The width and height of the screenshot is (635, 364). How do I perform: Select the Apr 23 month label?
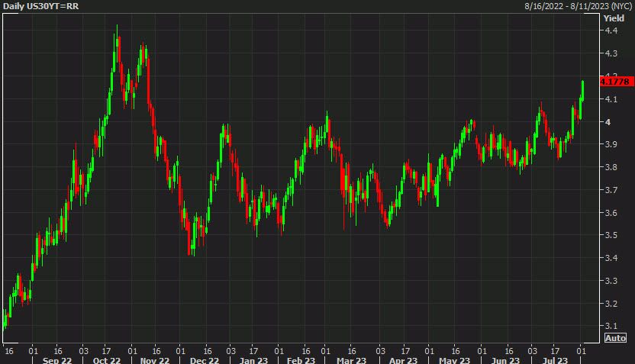[402, 359]
